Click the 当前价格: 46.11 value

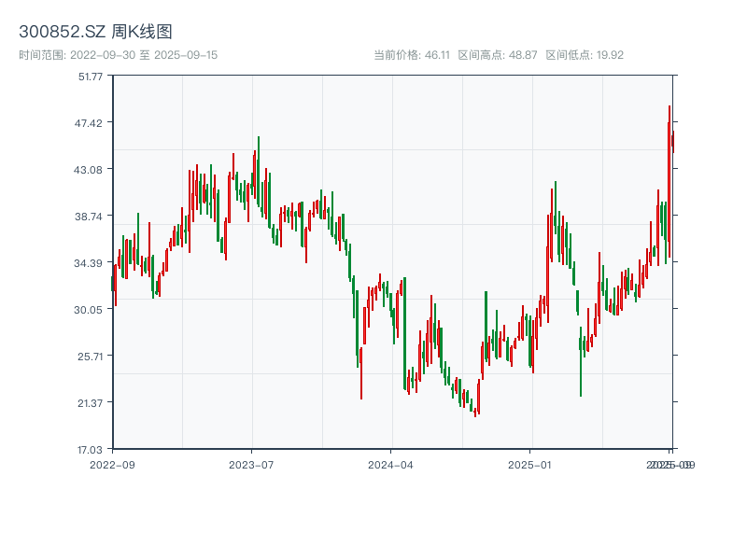coord(412,55)
